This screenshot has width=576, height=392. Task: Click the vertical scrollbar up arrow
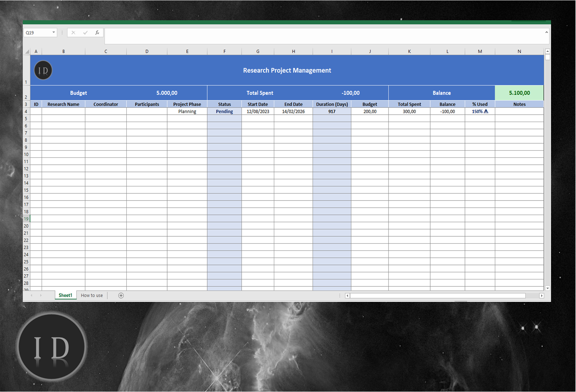coord(548,51)
